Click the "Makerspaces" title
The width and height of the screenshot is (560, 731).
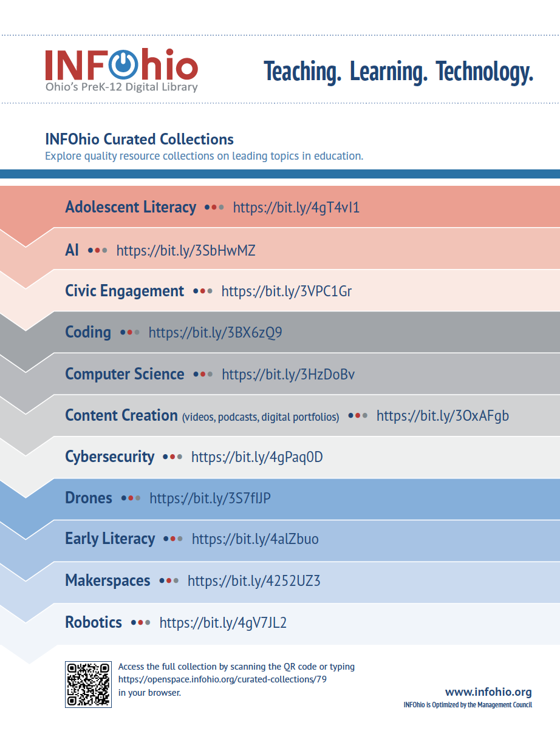point(108,580)
